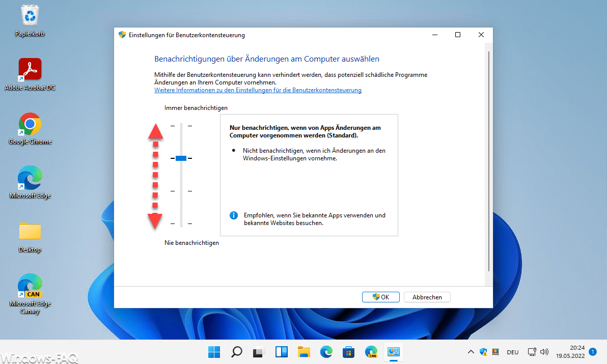This screenshot has height=364, width=607.
Task: Switch the DEU input language indicator
Action: [x=513, y=352]
